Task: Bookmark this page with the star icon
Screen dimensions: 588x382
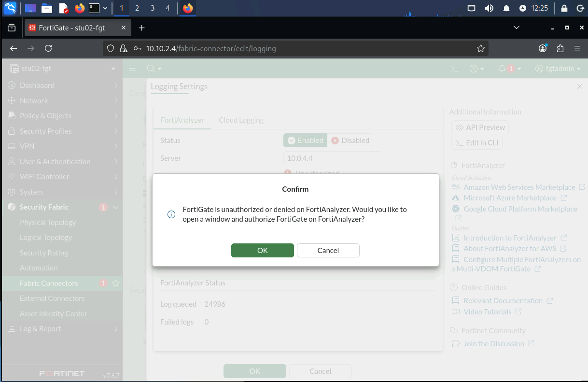Action: pos(480,48)
